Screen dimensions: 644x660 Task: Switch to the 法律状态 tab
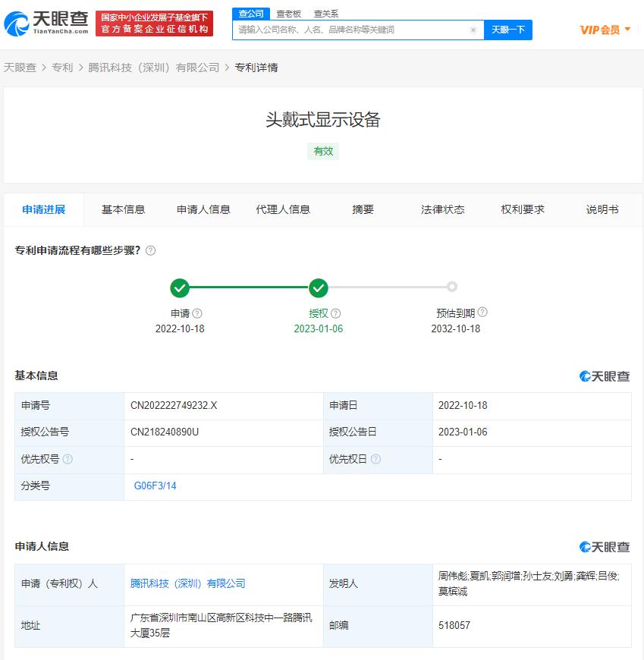[442, 210]
